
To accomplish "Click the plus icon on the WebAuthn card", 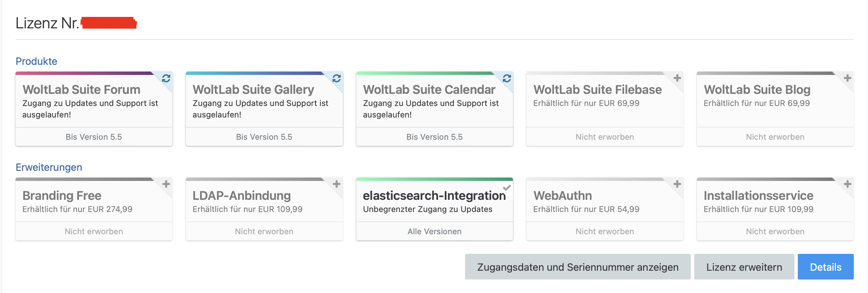I will (x=677, y=184).
